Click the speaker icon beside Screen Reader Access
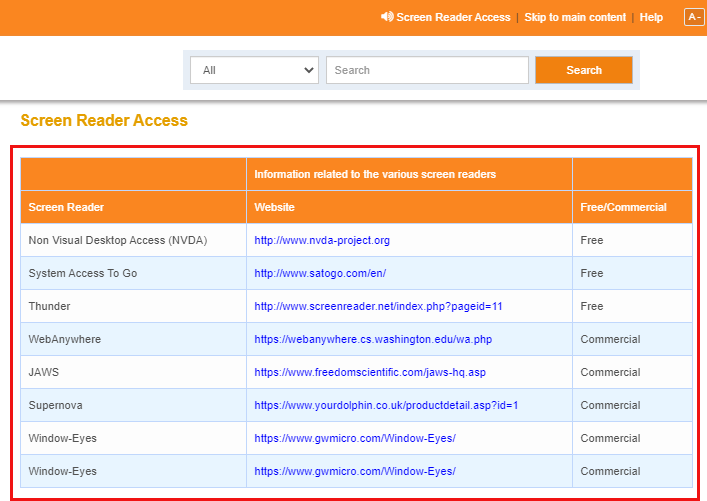This screenshot has width=707, height=501. [x=387, y=17]
